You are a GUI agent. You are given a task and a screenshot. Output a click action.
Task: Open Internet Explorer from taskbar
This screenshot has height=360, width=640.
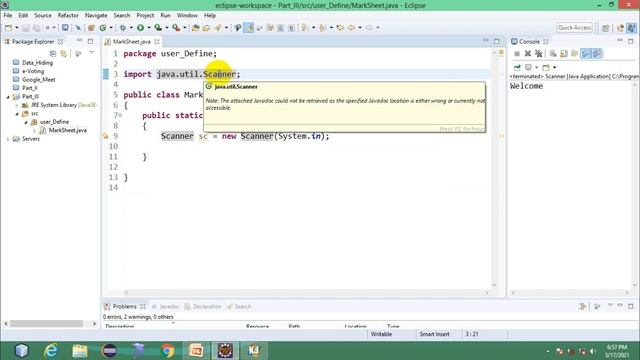point(51,351)
